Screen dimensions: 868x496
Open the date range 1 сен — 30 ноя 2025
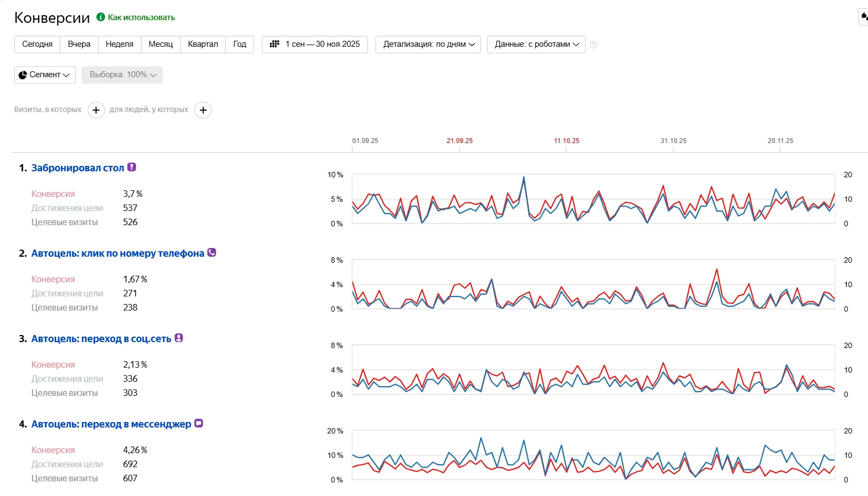[x=322, y=45]
